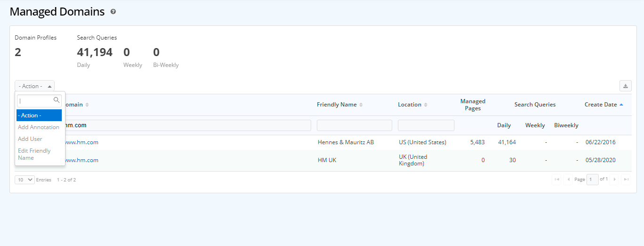The image size is (644, 246).
Task: Click the Location filter field
Action: (426, 125)
